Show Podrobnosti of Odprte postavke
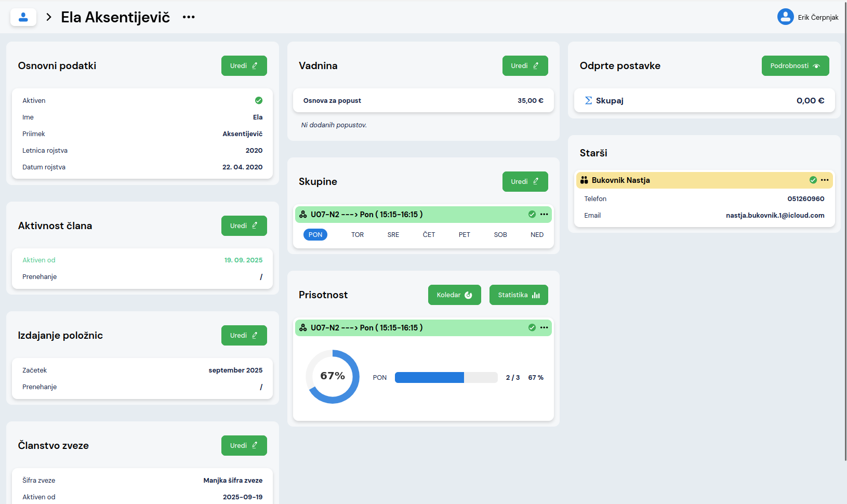 pos(795,66)
